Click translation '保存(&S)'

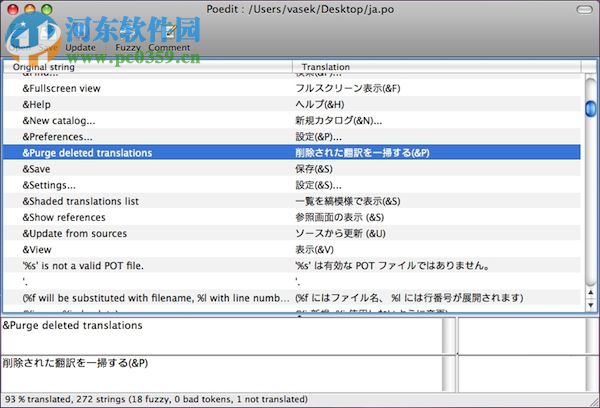314,169
